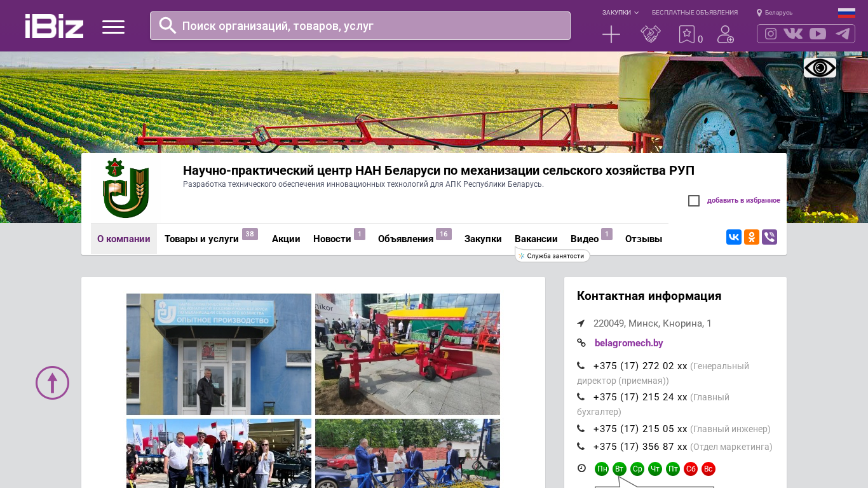The height and width of the screenshot is (488, 868).
Task: Switch language via Russian flag
Action: pos(846,13)
